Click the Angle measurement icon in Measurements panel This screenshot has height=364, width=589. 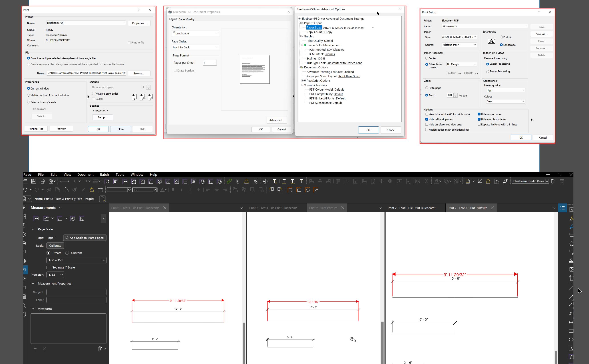coord(82,219)
